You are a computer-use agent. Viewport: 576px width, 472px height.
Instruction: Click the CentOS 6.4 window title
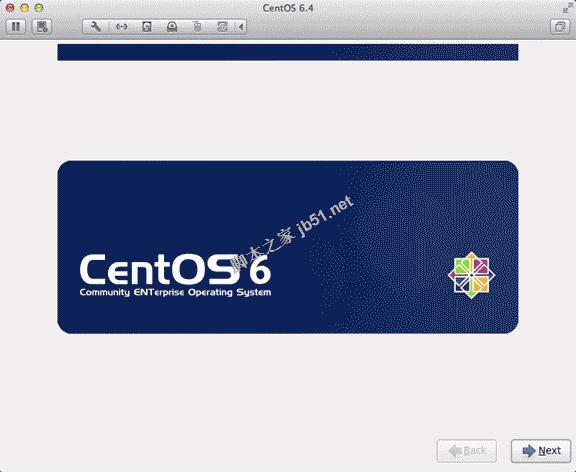coord(288,8)
